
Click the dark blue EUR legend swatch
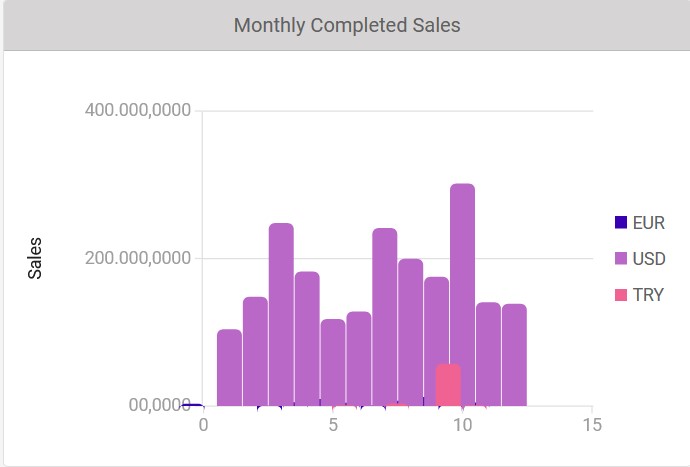620,223
